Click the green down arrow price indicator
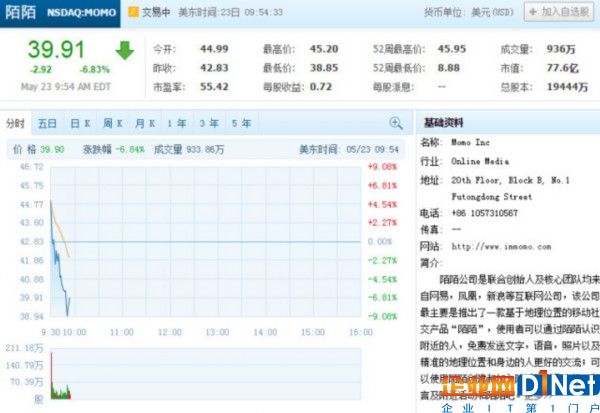Viewport: 600px width, 413px height. tap(125, 51)
